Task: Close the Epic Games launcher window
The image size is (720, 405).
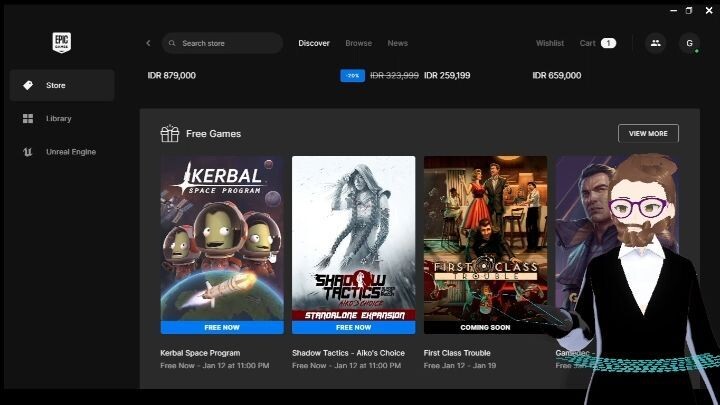Action: pos(709,11)
